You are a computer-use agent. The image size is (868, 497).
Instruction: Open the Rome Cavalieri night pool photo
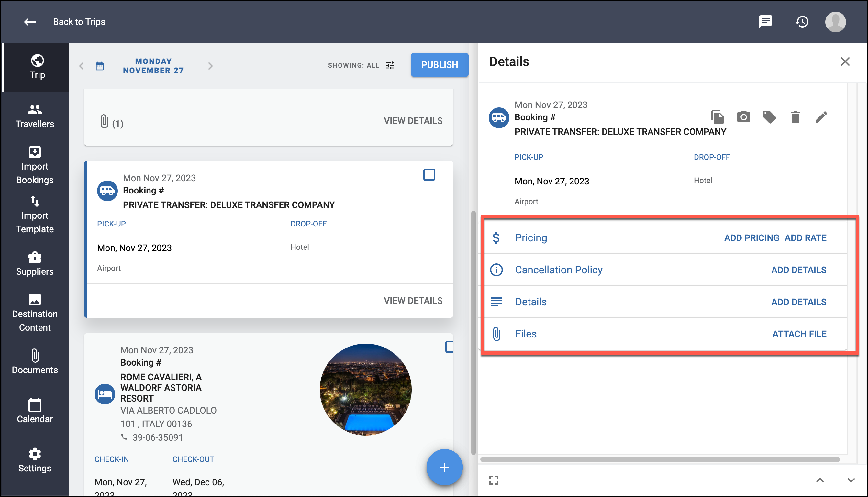(x=365, y=389)
